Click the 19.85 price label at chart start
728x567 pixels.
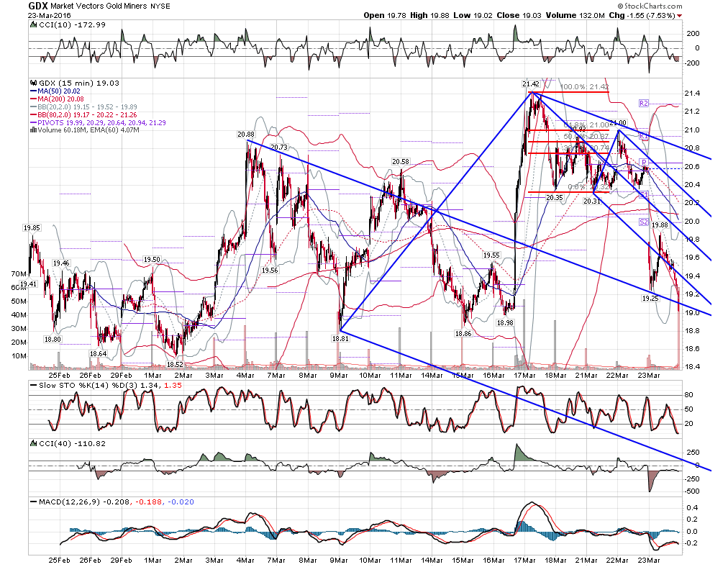[x=32, y=228]
